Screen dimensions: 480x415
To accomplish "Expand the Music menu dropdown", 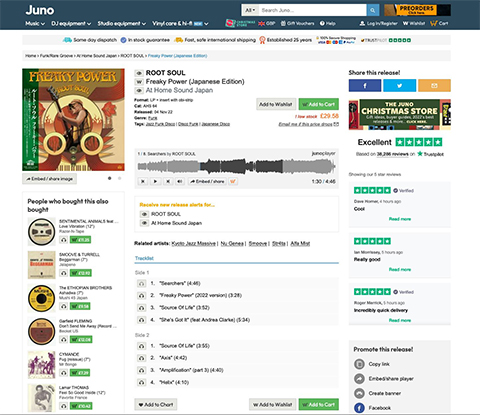I will pos(35,23).
